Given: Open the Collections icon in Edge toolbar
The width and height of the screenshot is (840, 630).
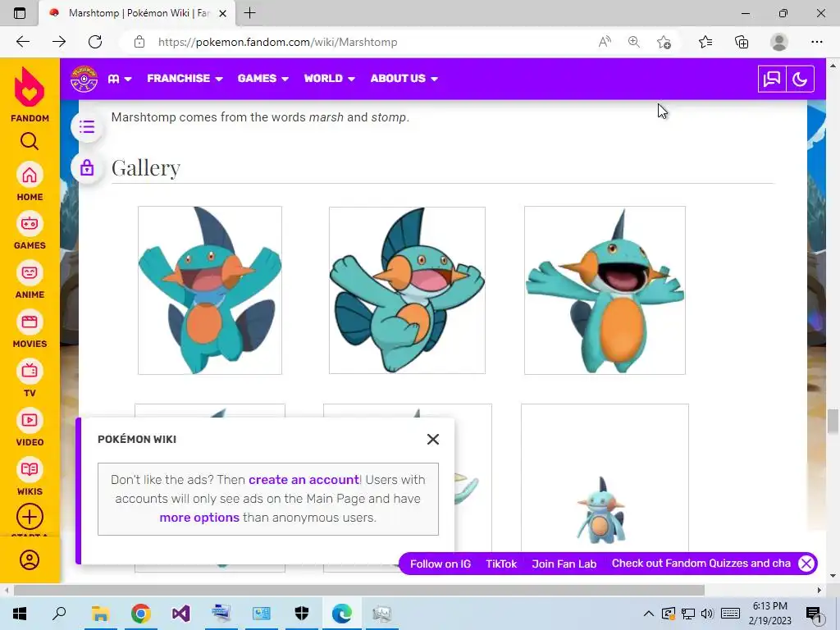Looking at the screenshot, I should (742, 42).
